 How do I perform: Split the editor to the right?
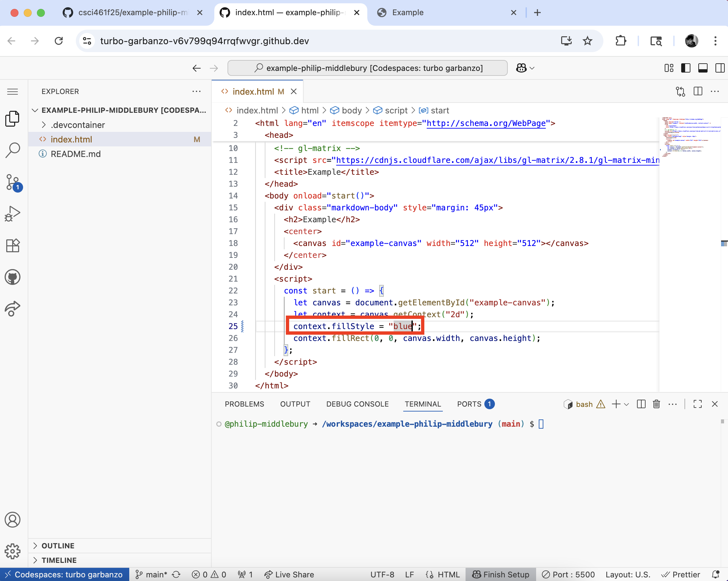tap(698, 91)
